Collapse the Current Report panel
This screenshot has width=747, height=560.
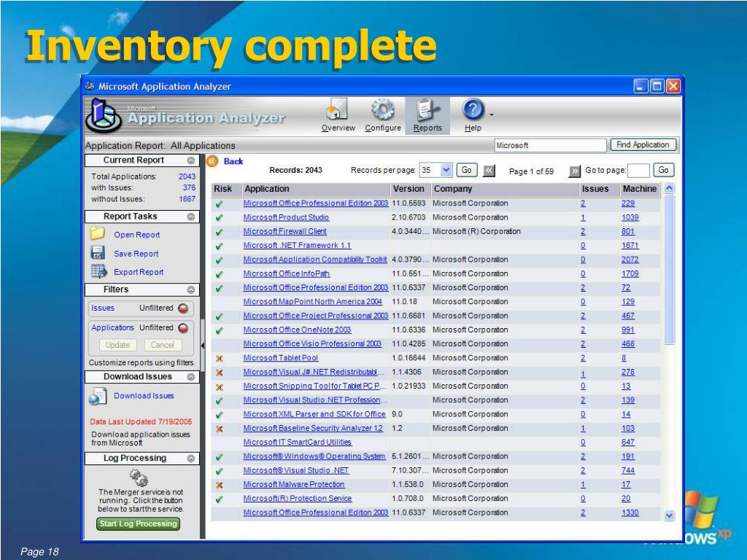[x=190, y=160]
